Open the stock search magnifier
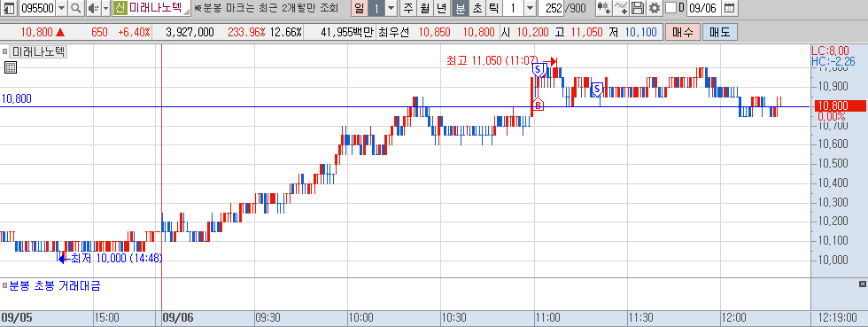 (x=76, y=8)
